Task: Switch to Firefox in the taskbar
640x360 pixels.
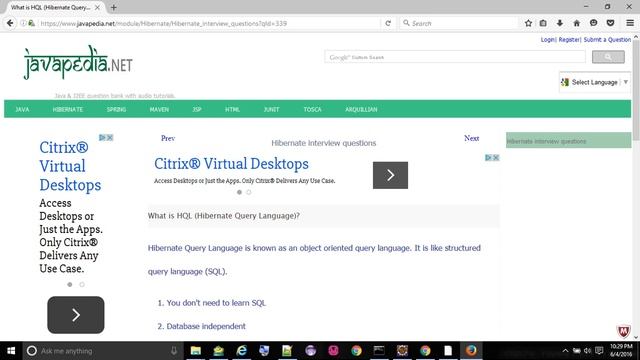Action: (x=471, y=351)
